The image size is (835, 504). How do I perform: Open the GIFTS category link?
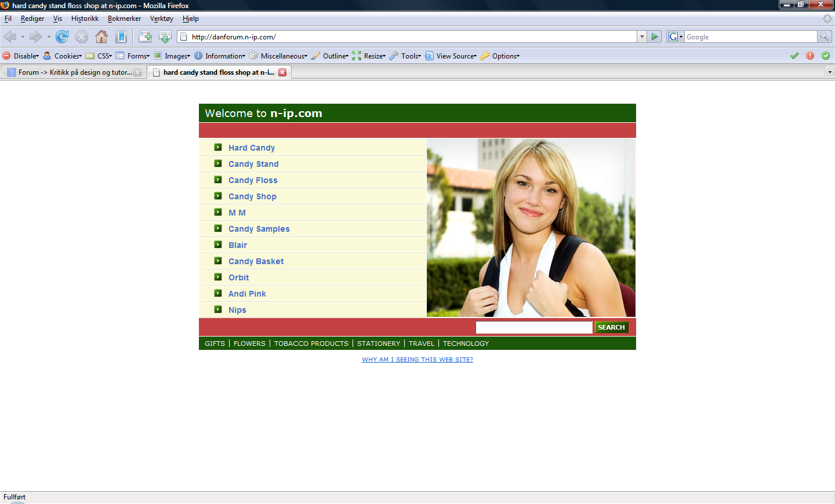pyautogui.click(x=215, y=344)
